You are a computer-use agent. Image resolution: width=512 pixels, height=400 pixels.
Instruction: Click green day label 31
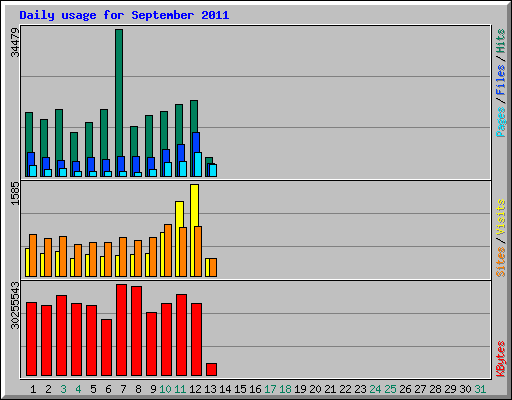[x=480, y=389]
